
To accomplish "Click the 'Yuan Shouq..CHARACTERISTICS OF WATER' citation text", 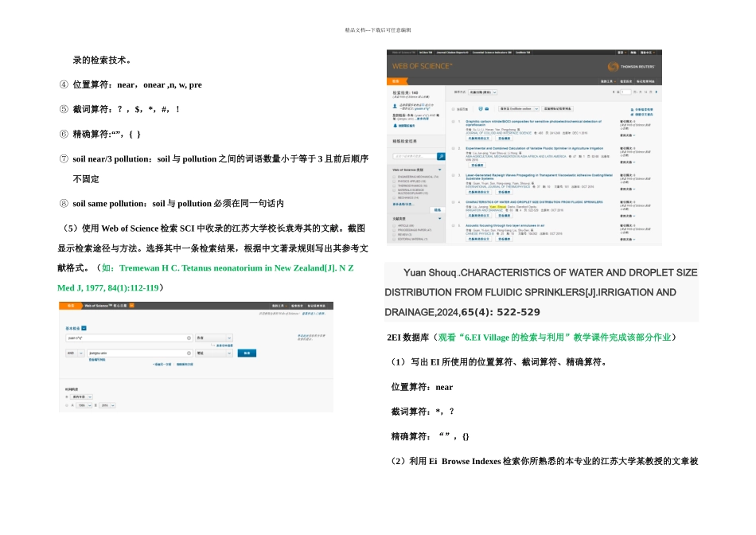I will tap(541, 292).
